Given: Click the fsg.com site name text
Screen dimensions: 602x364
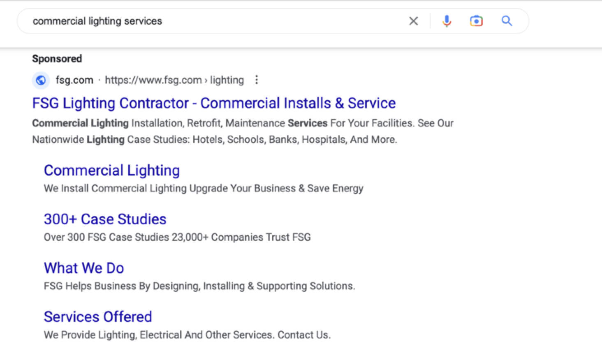Looking at the screenshot, I should click(x=74, y=80).
